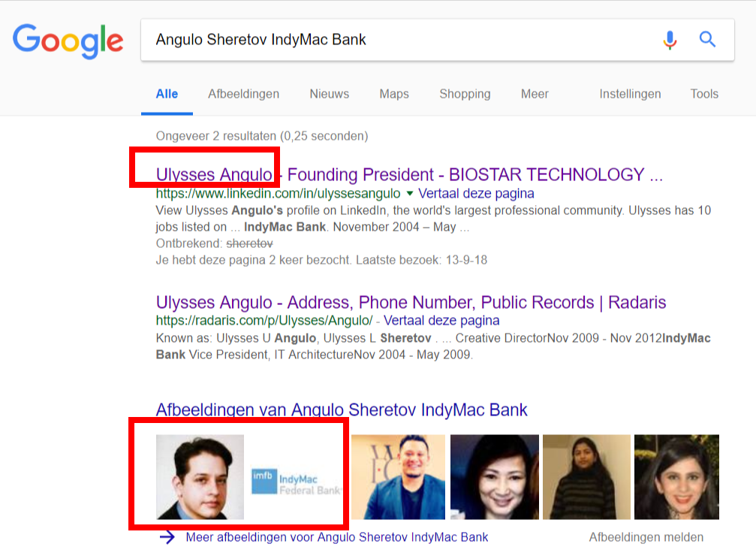Switch to the Nieuws tab
This screenshot has width=756, height=556.
click(x=329, y=94)
